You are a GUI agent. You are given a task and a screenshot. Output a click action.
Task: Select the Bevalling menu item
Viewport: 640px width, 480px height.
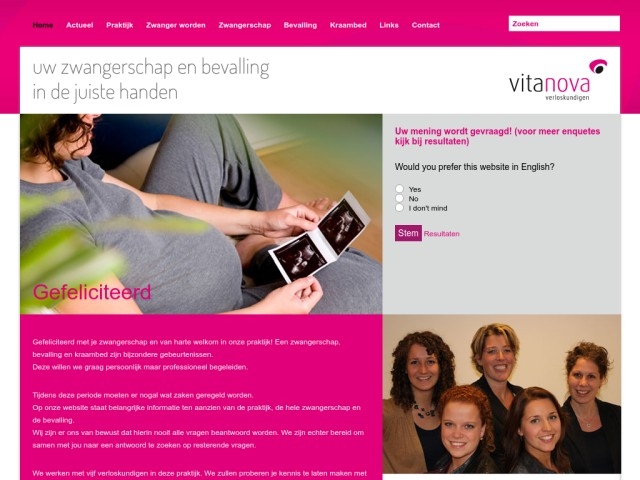300,25
